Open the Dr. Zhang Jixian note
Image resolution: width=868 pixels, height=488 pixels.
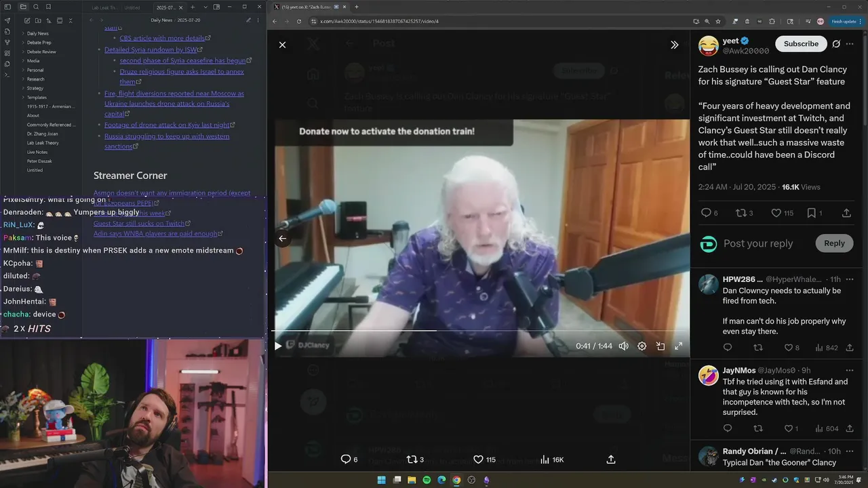coord(42,134)
